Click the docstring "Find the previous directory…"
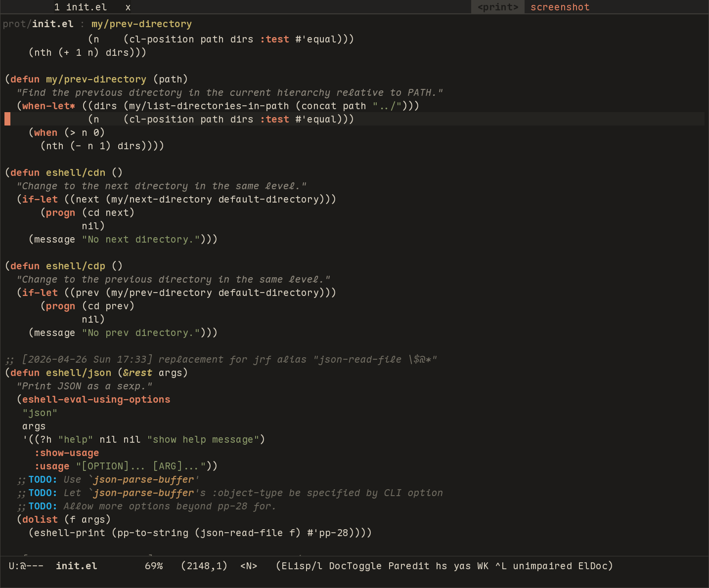The width and height of the screenshot is (709, 588). pyautogui.click(x=230, y=92)
